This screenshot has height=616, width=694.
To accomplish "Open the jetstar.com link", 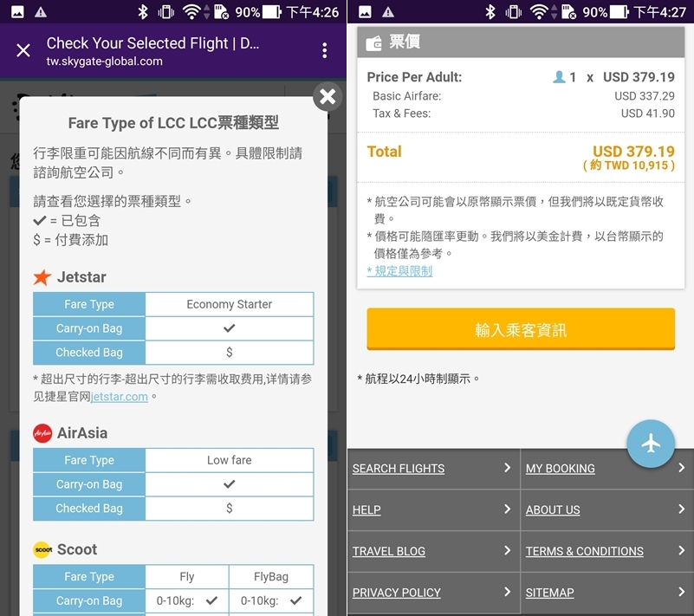I will pos(119,397).
